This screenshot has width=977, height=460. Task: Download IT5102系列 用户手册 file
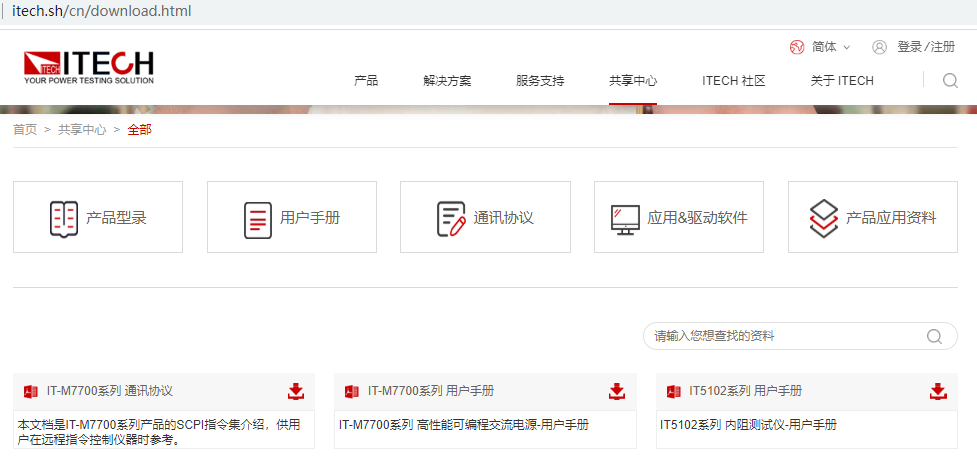pos(938,391)
